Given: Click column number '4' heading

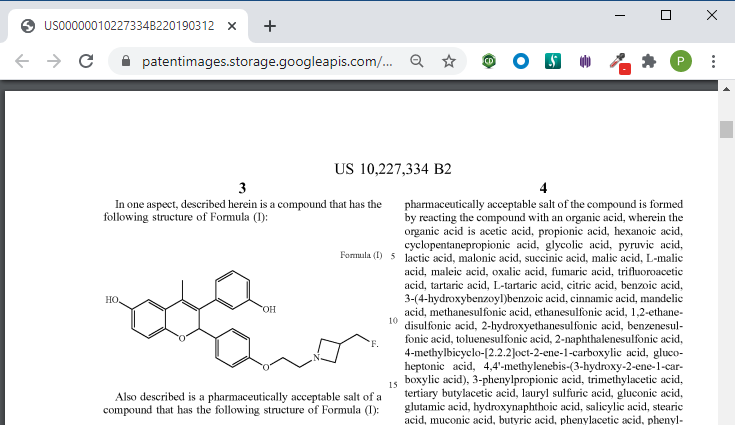Looking at the screenshot, I should coord(543,188).
